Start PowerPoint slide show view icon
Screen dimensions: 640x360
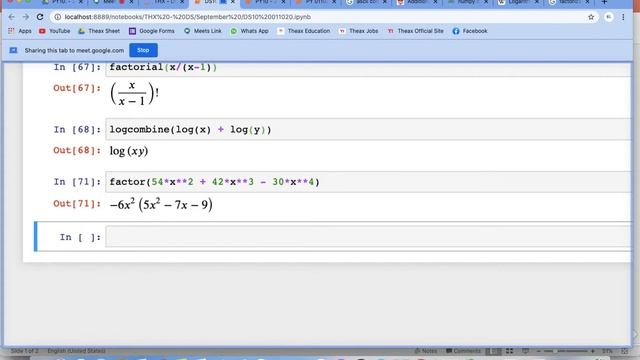525,351
